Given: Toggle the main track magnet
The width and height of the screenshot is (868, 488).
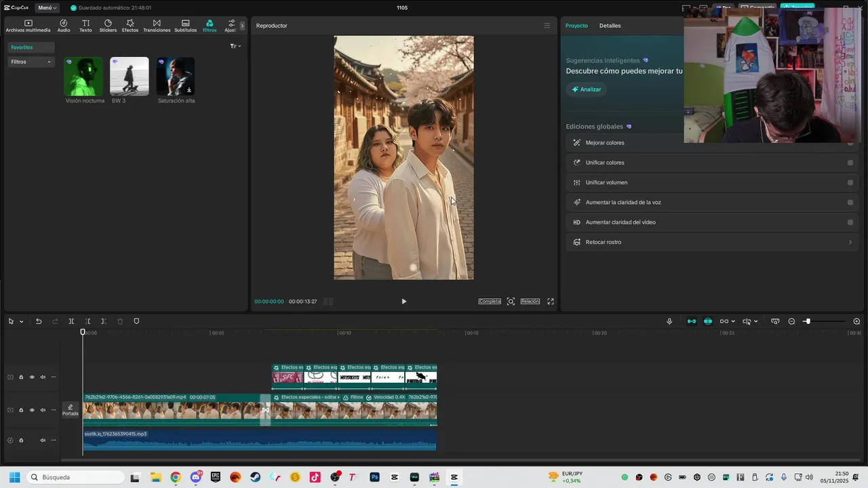Looking at the screenshot, I should pyautogui.click(x=692, y=321).
